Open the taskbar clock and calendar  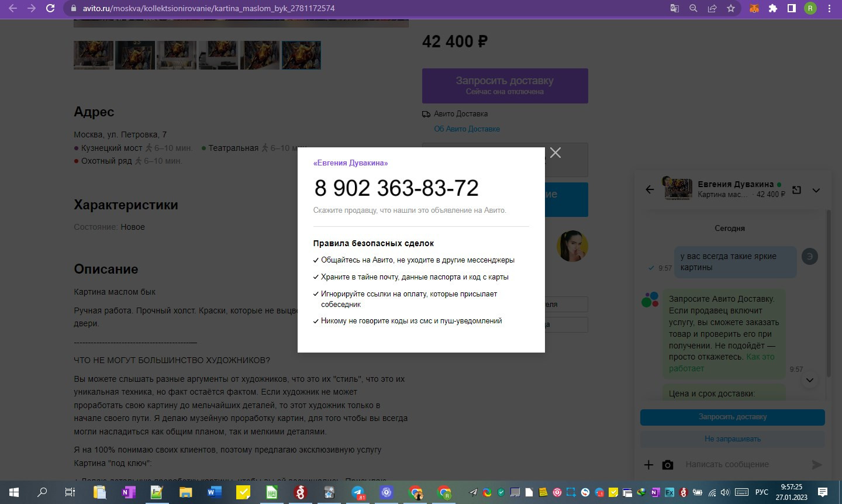(x=792, y=492)
